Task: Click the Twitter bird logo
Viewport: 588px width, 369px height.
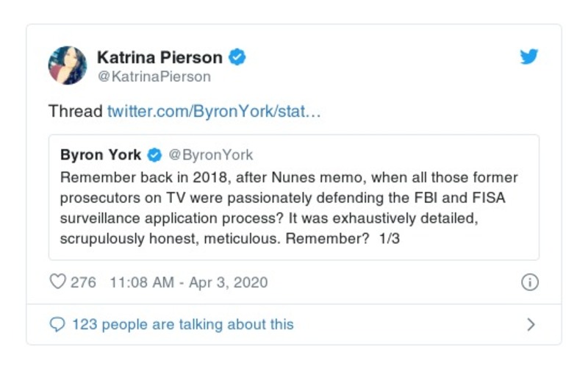Action: point(529,57)
